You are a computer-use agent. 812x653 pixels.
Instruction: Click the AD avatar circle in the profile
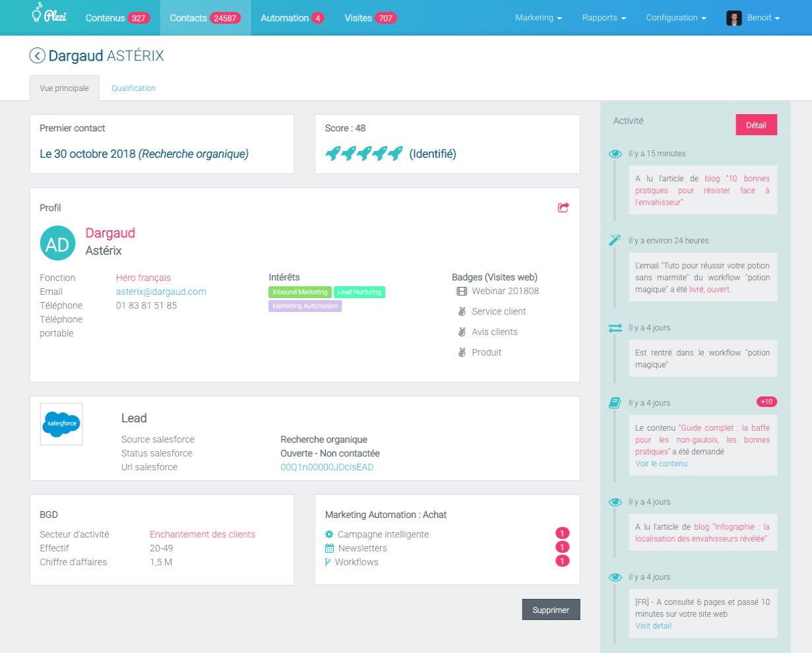pyautogui.click(x=57, y=243)
